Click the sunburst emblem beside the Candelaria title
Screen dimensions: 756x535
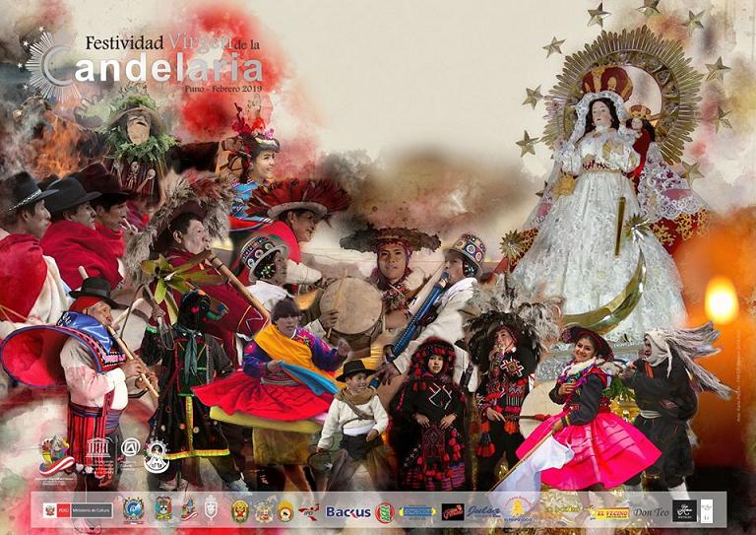51,64
